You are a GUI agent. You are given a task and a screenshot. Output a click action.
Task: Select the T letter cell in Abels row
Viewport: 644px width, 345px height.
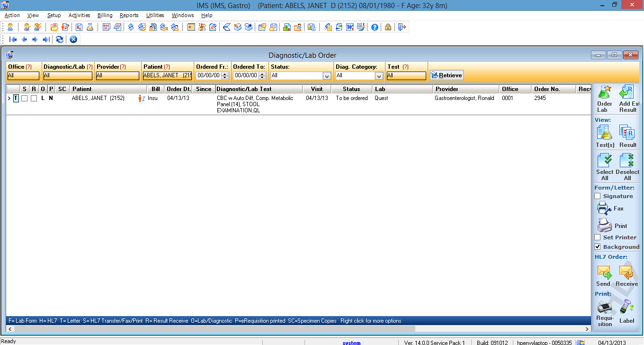16,99
